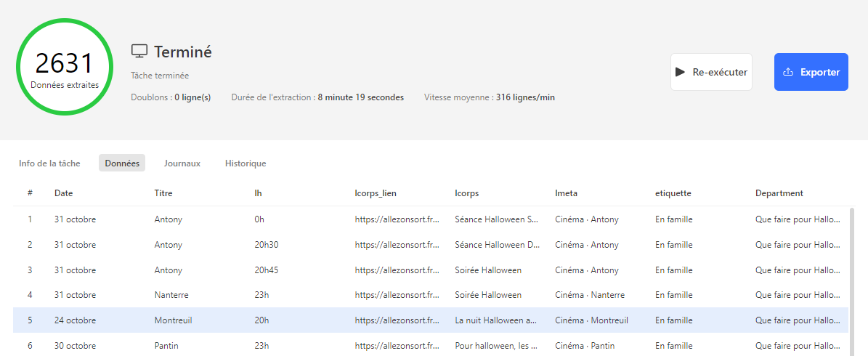
Task: Click the Titre column header
Action: point(163,193)
